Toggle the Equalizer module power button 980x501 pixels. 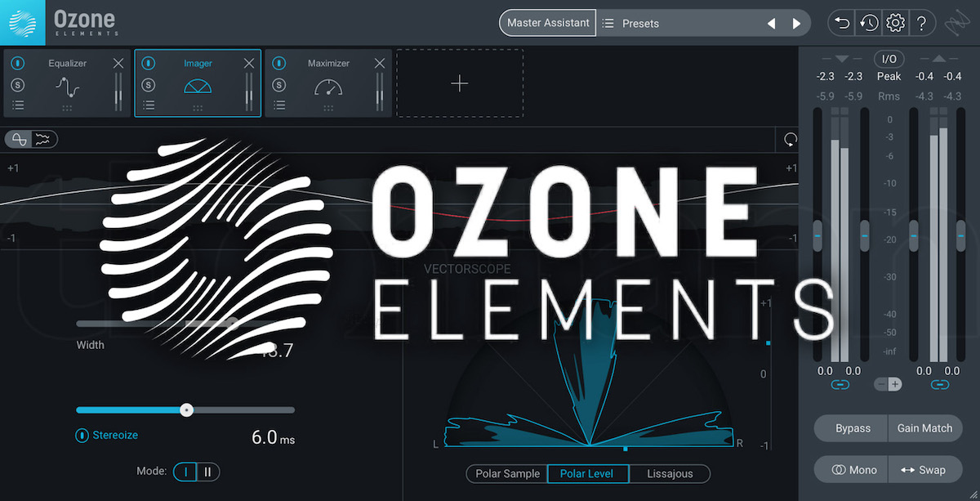point(18,63)
